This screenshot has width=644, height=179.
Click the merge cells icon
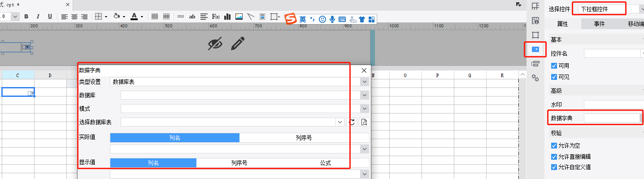pyautogui.click(x=155, y=17)
